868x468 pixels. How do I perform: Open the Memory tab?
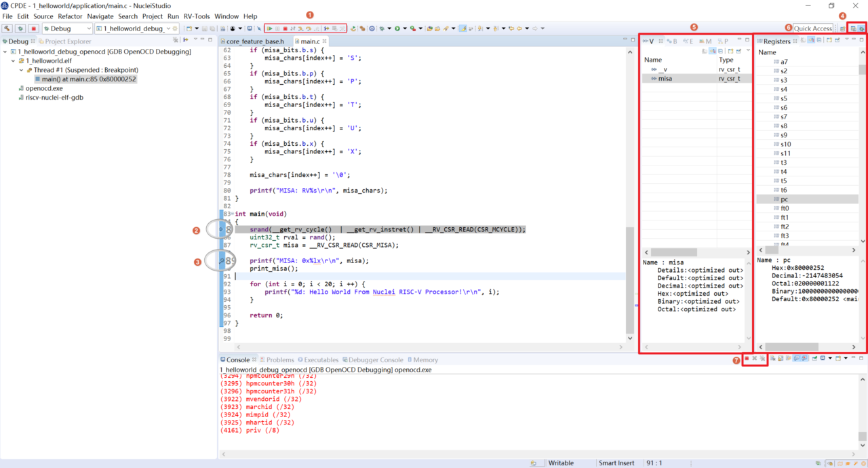pos(422,359)
